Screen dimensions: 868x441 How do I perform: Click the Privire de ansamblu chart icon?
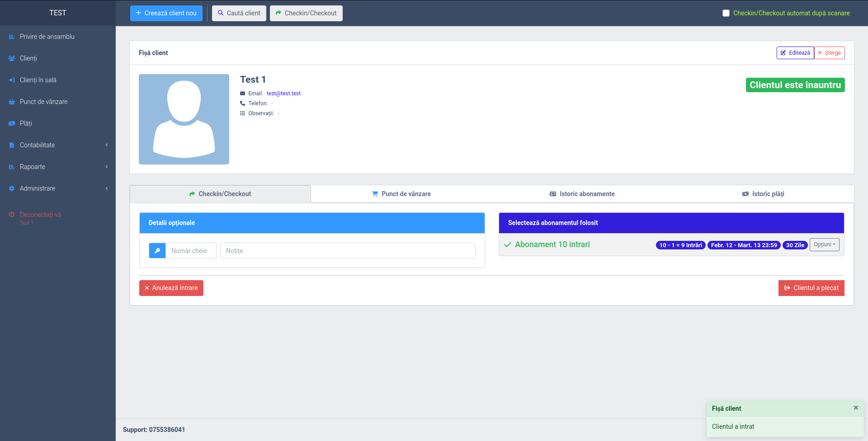point(12,37)
